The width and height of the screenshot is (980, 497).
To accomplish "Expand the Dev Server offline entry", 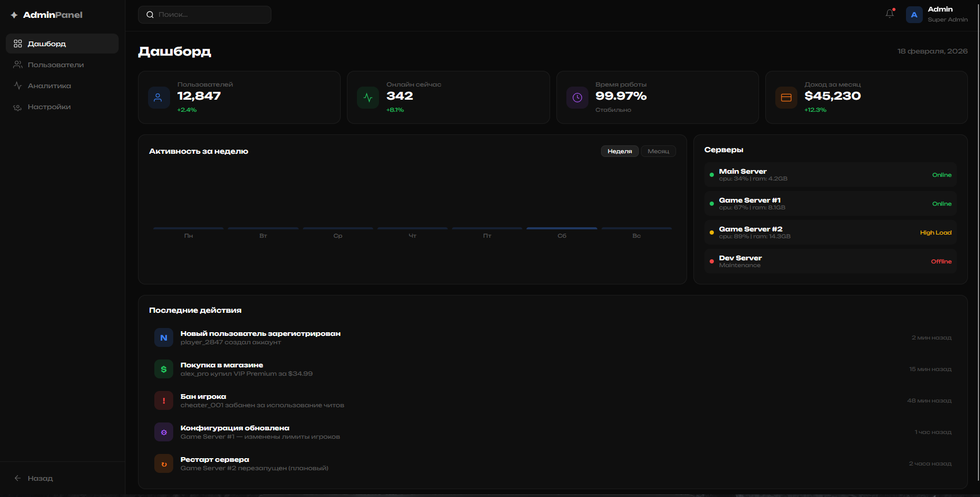I will click(830, 261).
